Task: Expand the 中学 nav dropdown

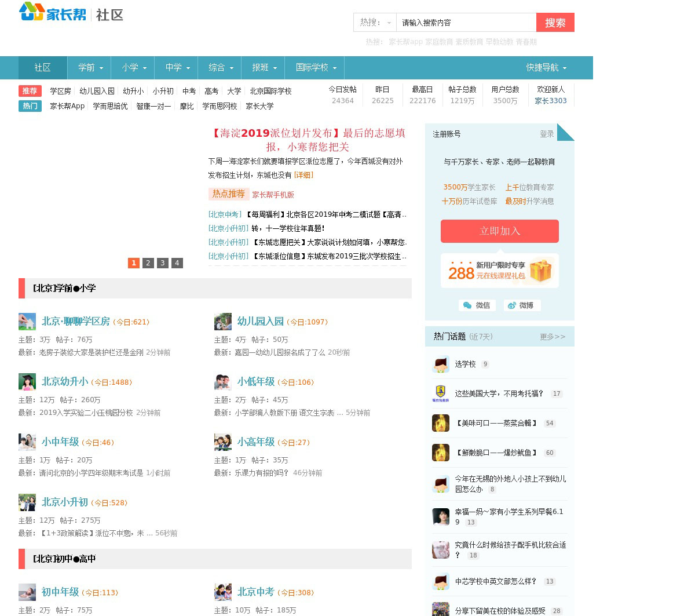Action: (177, 68)
